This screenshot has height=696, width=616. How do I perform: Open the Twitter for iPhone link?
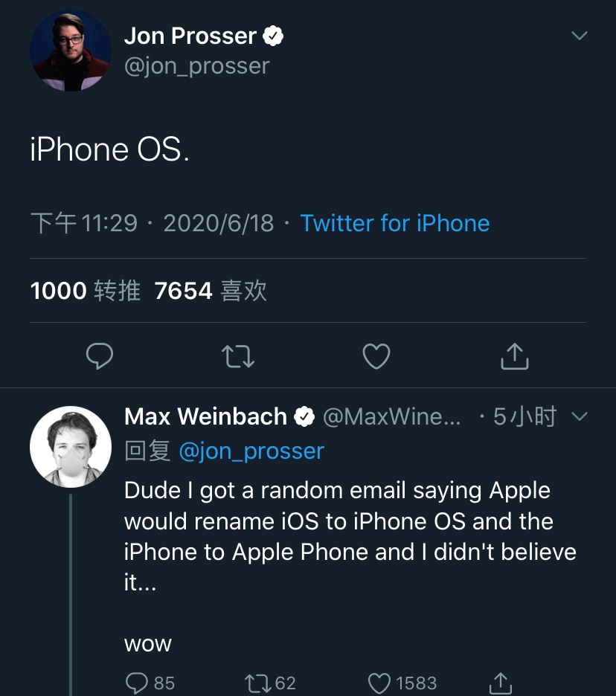[394, 223]
